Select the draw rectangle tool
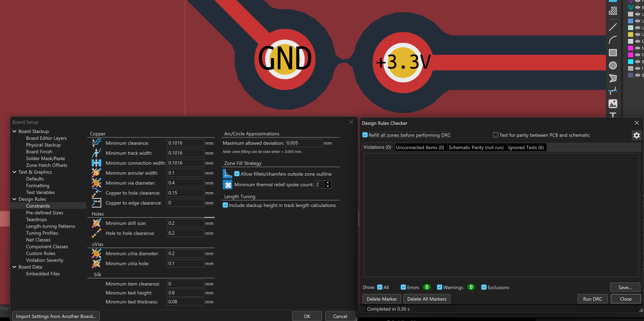The image size is (644, 321). tap(613, 53)
